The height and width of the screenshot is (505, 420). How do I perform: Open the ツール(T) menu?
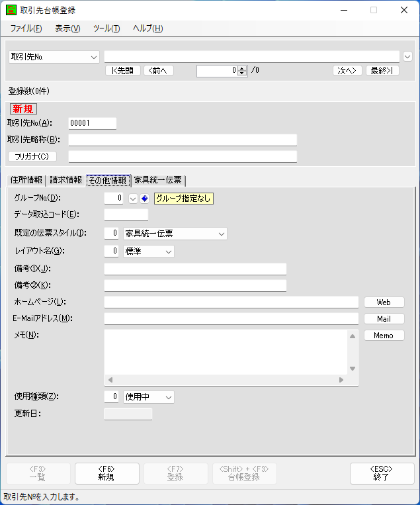pos(106,28)
